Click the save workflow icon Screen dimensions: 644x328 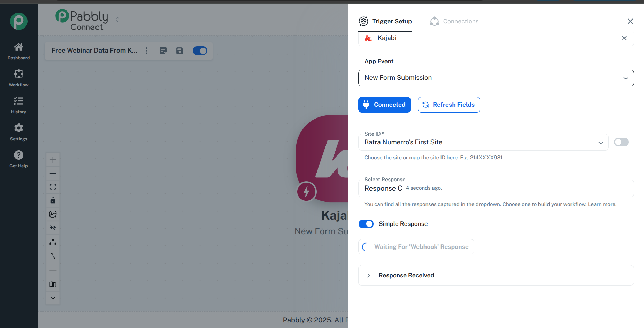click(x=179, y=51)
